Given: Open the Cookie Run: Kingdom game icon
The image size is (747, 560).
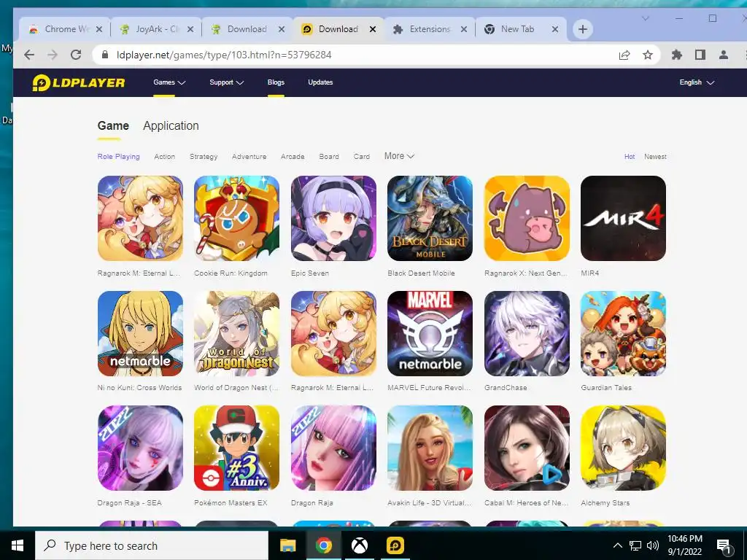Looking at the screenshot, I should (237, 218).
